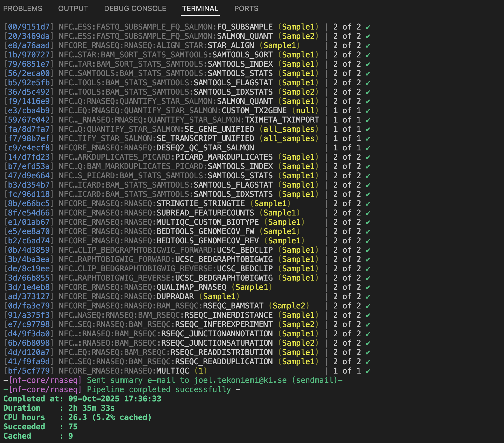Click the checkmark on the DESEQ2_QC_STAR_SALMON row
The width and height of the screenshot is (504, 443).
pos(368,148)
